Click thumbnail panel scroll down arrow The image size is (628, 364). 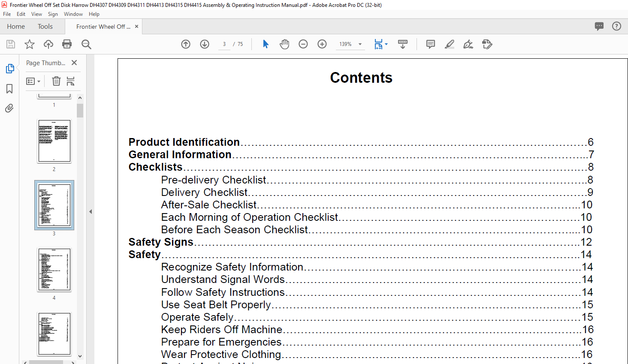(x=80, y=356)
